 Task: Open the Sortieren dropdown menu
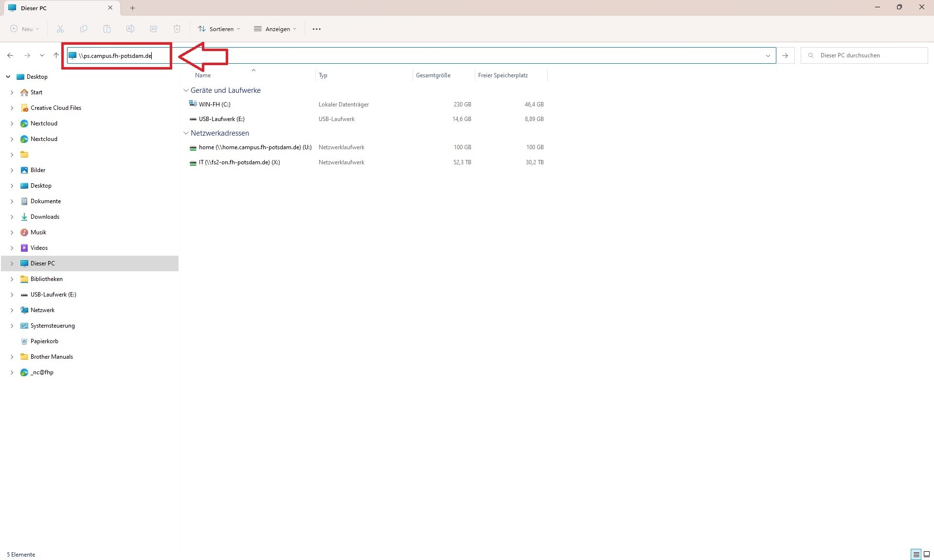[x=219, y=29]
